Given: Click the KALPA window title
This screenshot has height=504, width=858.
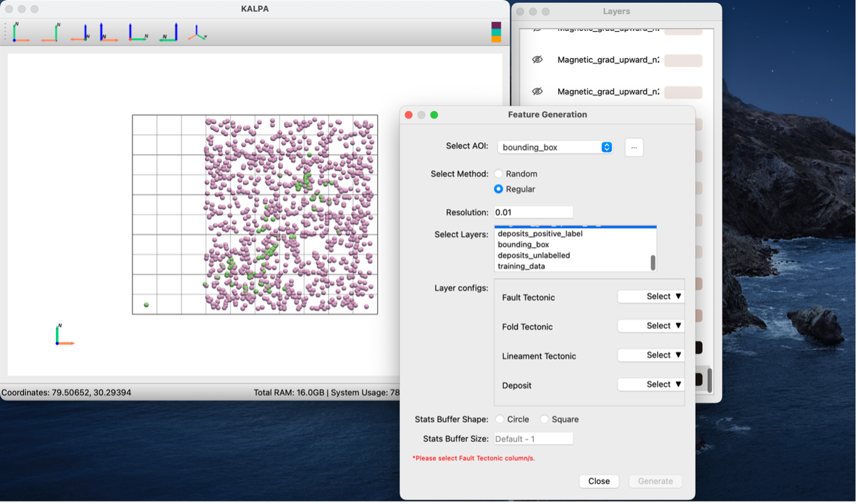Looking at the screenshot, I should (255, 9).
